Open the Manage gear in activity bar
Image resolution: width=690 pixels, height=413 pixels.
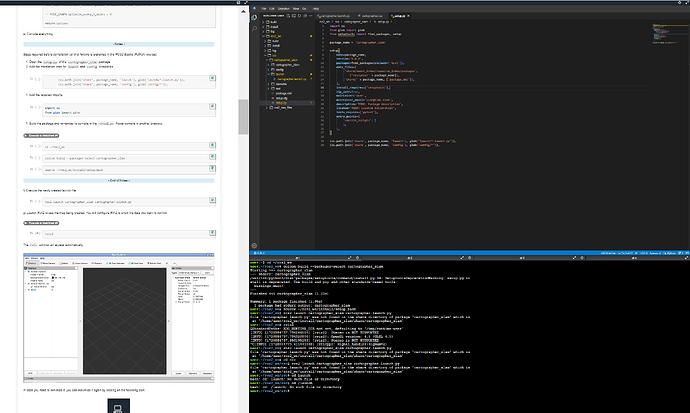(x=254, y=246)
